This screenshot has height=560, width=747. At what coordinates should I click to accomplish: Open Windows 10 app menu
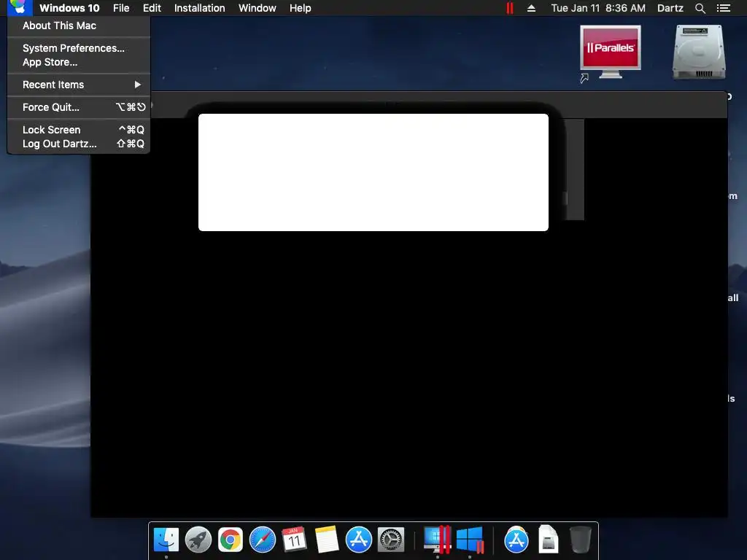click(69, 8)
